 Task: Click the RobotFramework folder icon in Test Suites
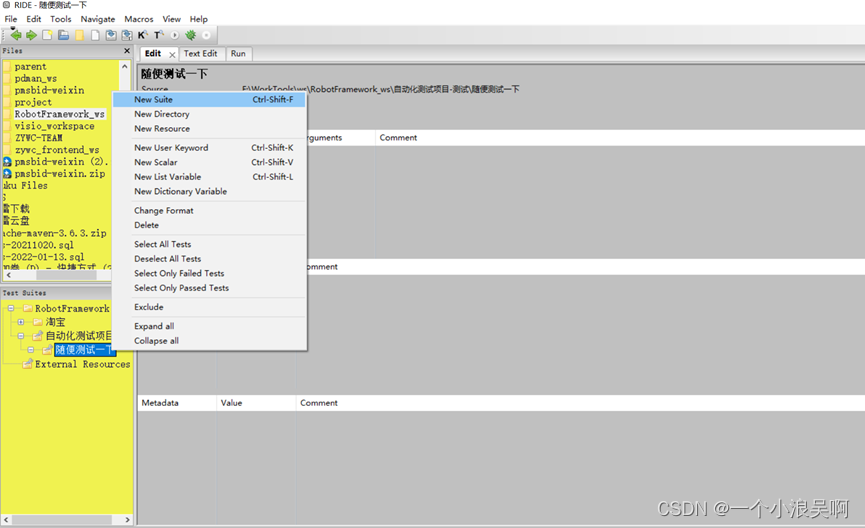coord(28,308)
